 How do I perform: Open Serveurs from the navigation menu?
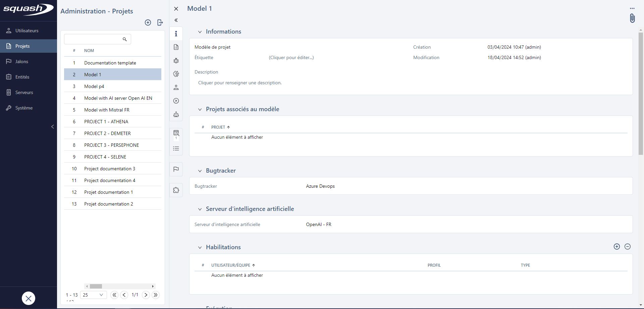(24, 92)
